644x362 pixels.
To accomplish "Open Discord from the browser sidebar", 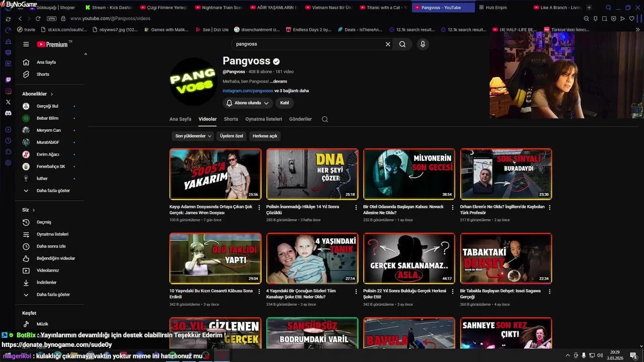I will (8, 113).
